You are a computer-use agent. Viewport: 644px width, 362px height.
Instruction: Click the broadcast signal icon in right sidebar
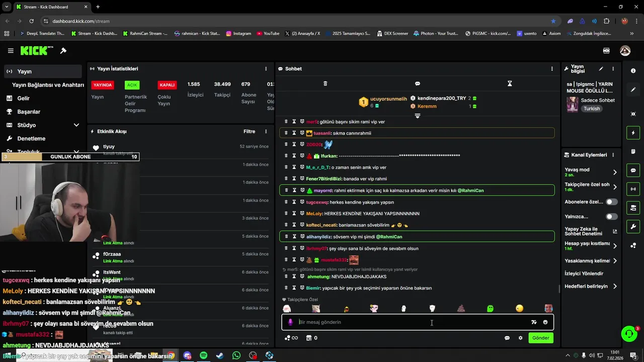[x=633, y=189]
